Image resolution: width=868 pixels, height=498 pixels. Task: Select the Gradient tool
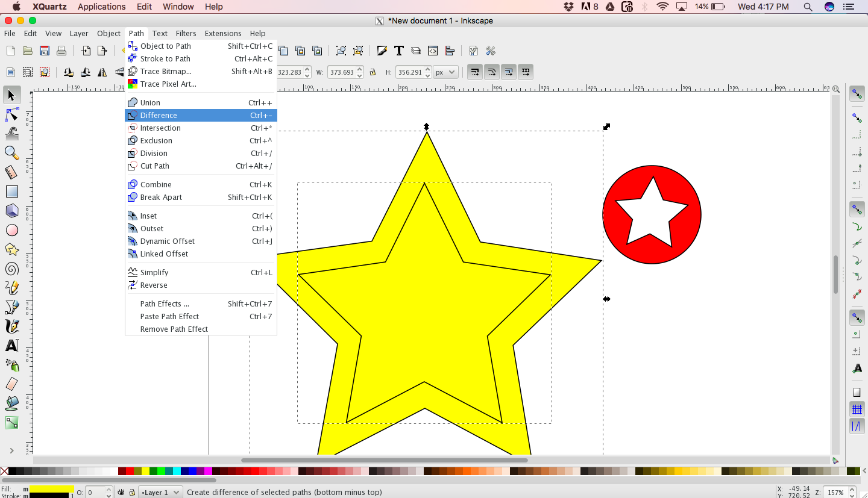tap(11, 423)
